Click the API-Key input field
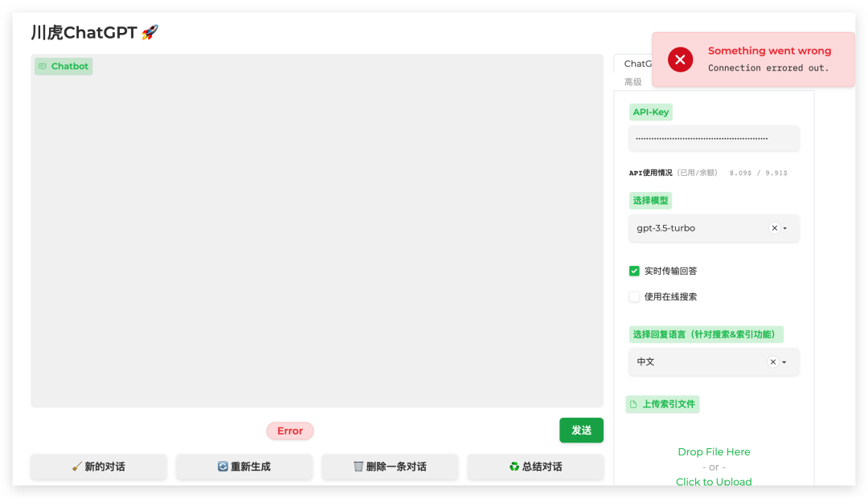This screenshot has width=868, height=498. [x=714, y=138]
